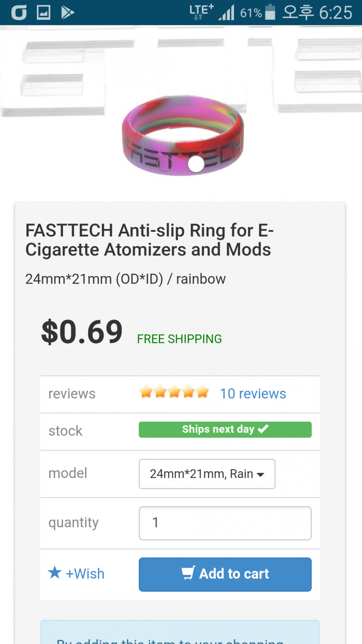The image size is (362, 644).
Task: Click the star icon beside +Wish
Action: 55,573
